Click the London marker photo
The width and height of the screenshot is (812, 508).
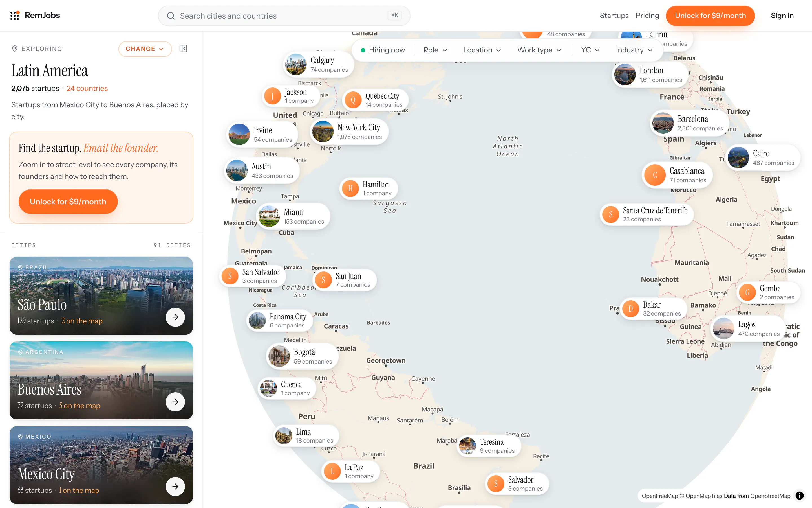pos(625,75)
